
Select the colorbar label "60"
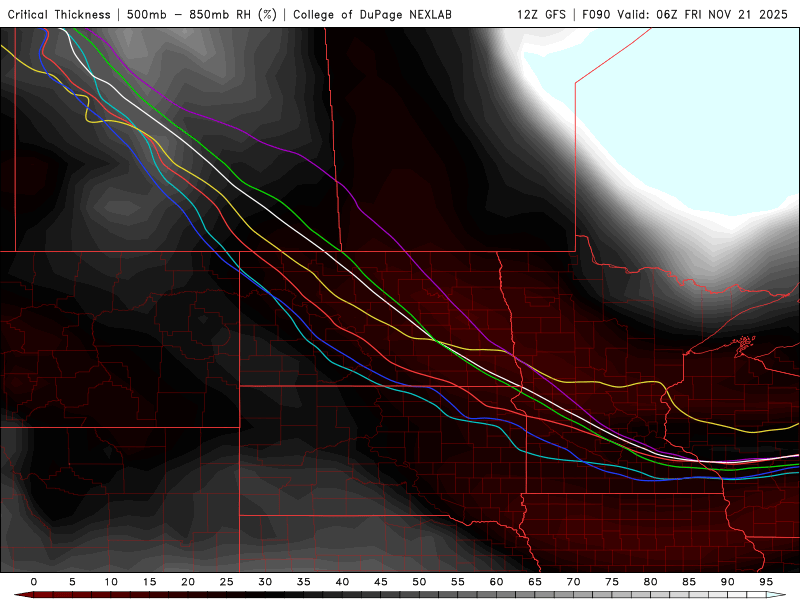click(496, 582)
